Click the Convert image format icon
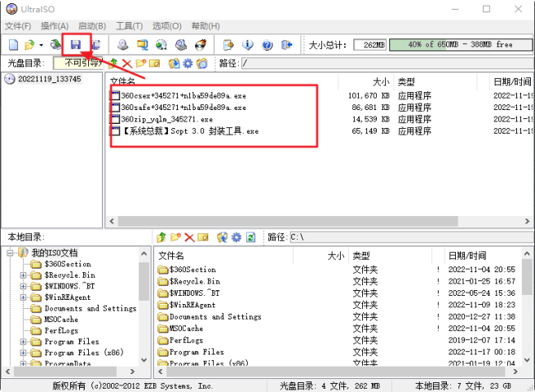This screenshot has height=392, width=535. 142,45
